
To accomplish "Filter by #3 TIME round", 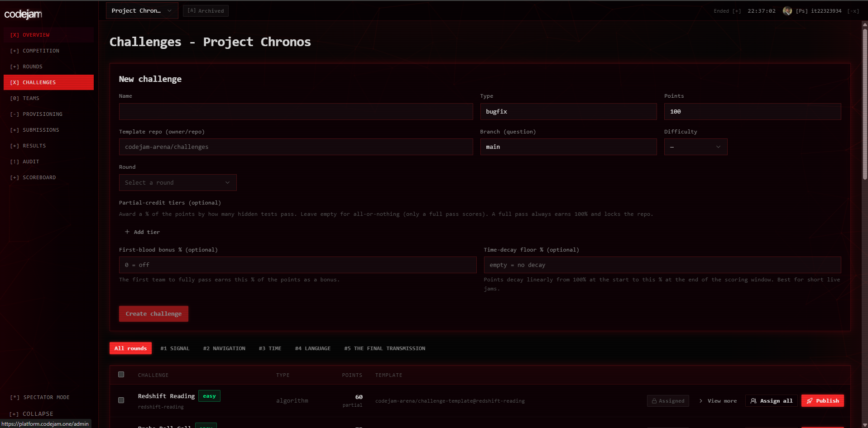I will click(270, 348).
